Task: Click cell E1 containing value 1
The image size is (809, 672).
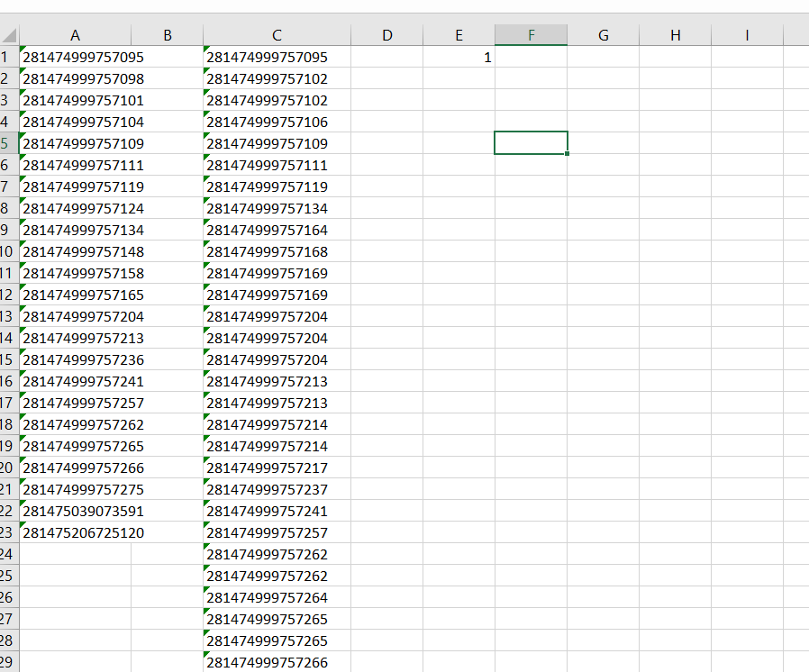Action: (x=459, y=57)
